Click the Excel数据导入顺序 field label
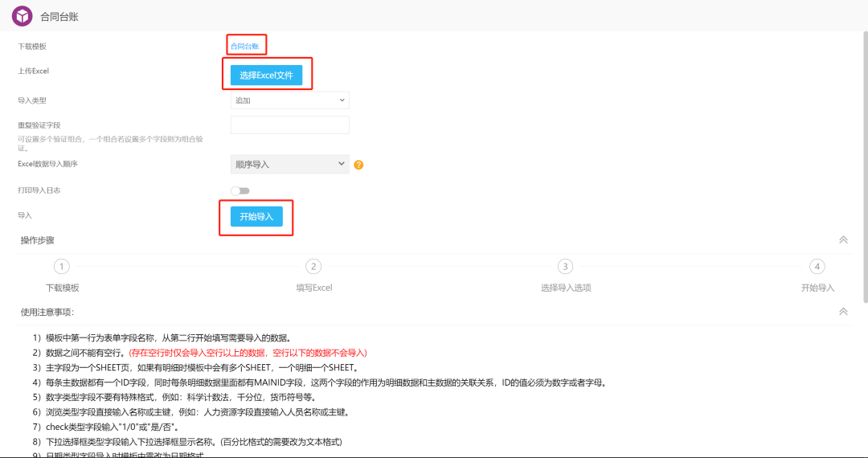 point(47,164)
